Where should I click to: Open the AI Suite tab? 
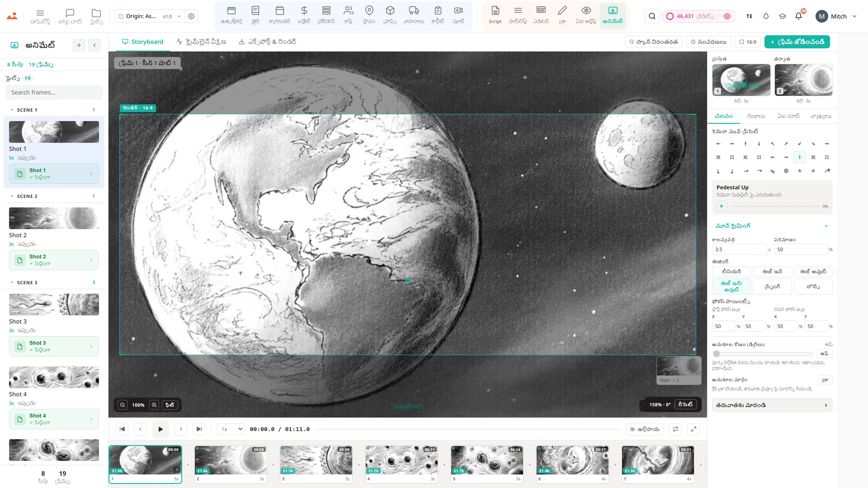788,116
